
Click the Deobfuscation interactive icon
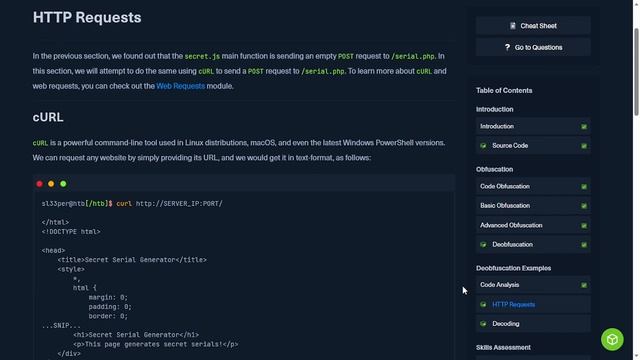(483, 244)
